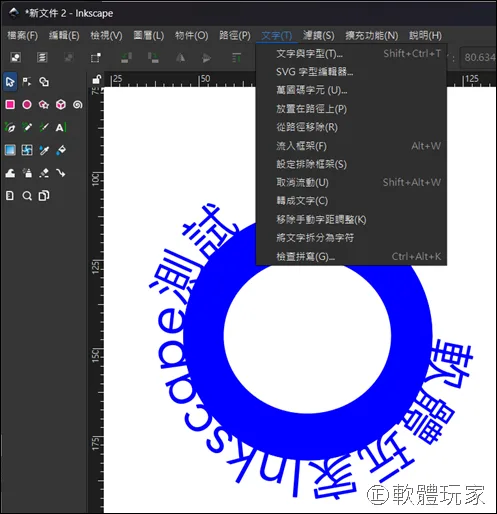Image resolution: width=497 pixels, height=514 pixels.
Task: Select the Eraser tool
Action: click(x=44, y=173)
